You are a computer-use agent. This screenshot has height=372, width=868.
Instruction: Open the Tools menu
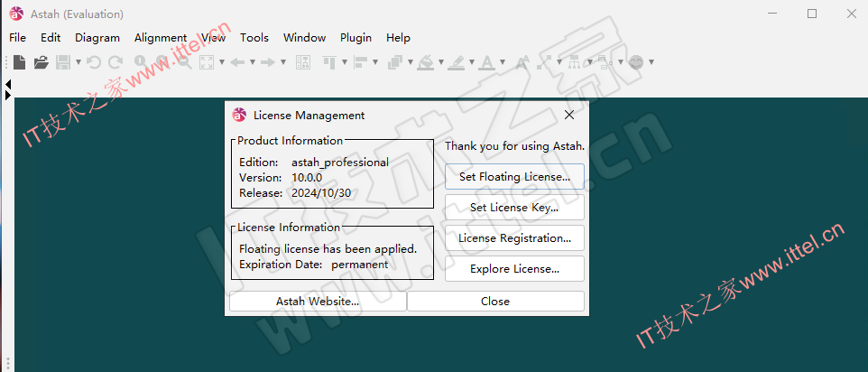click(254, 38)
